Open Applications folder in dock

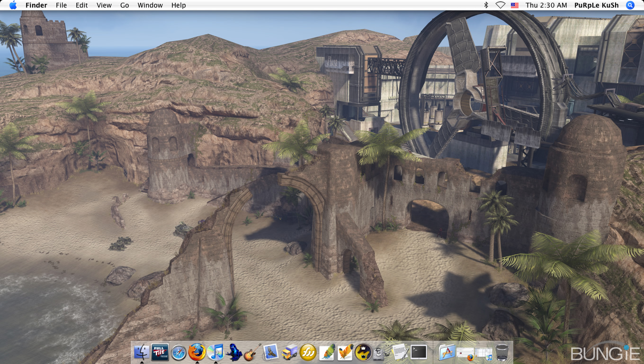[447, 352]
